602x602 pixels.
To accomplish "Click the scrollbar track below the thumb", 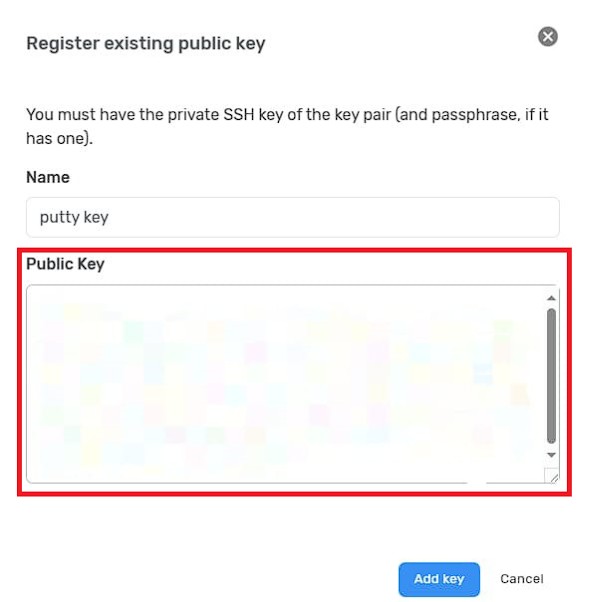I will (x=551, y=448).
